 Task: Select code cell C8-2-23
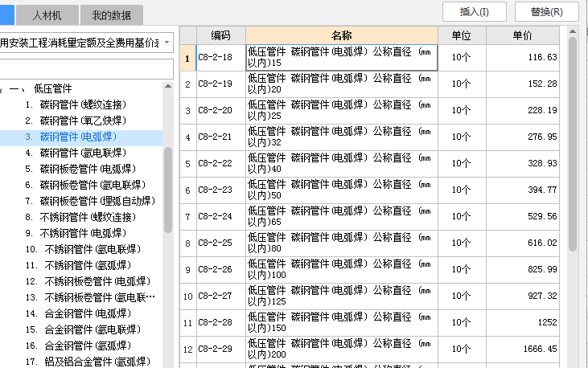(x=221, y=190)
